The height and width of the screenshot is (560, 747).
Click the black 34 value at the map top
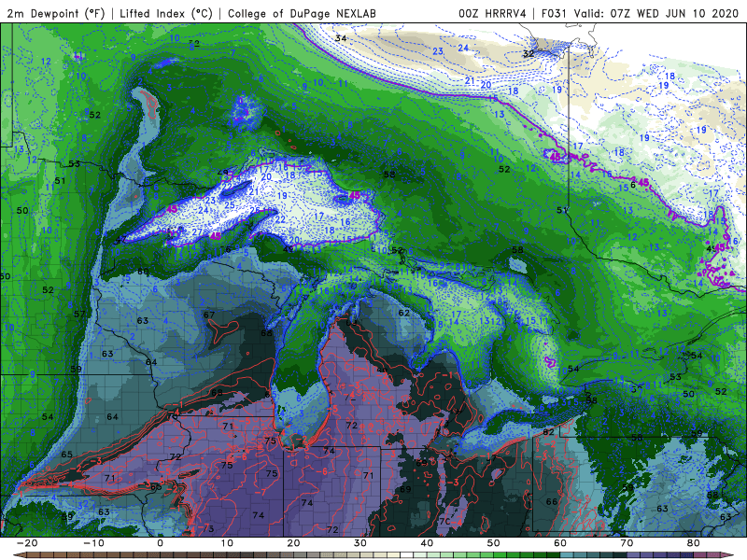coord(340,38)
